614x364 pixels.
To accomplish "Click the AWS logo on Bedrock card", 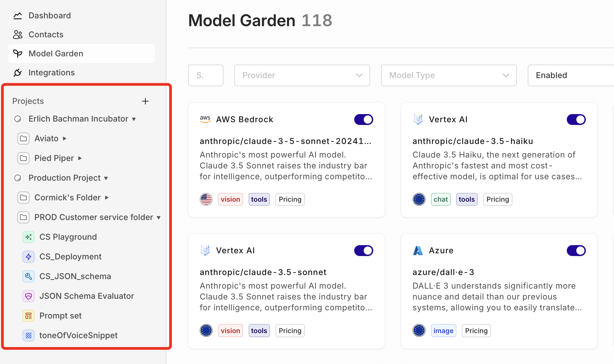I will (205, 119).
